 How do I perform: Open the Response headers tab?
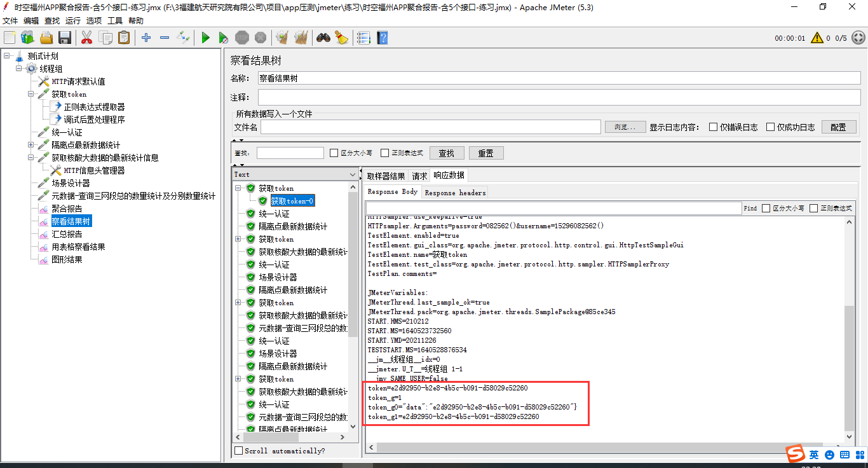(455, 192)
